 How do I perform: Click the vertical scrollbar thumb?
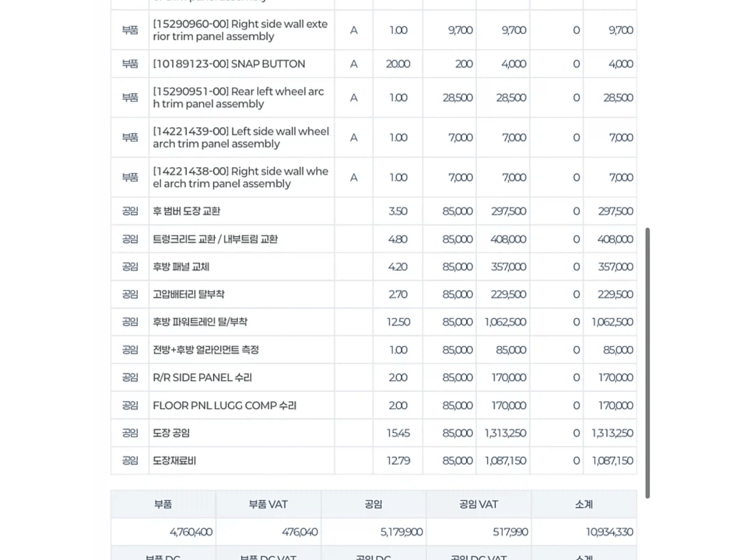click(x=647, y=363)
